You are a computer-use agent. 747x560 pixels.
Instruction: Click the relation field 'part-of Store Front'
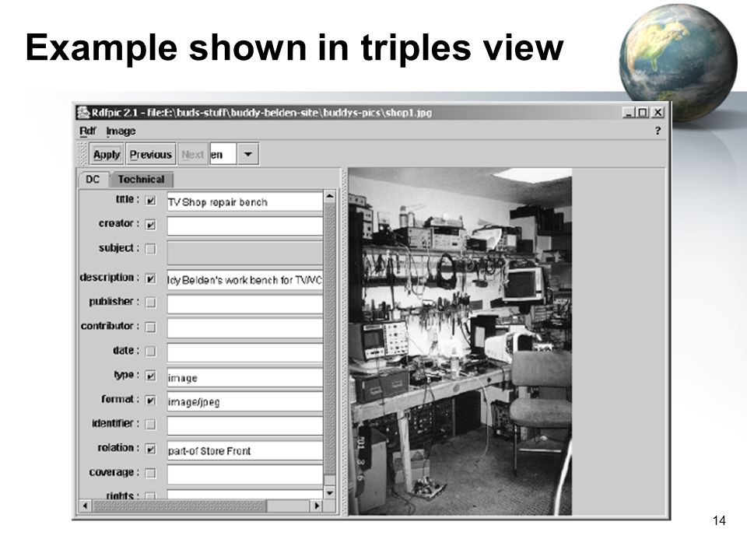coord(245,450)
